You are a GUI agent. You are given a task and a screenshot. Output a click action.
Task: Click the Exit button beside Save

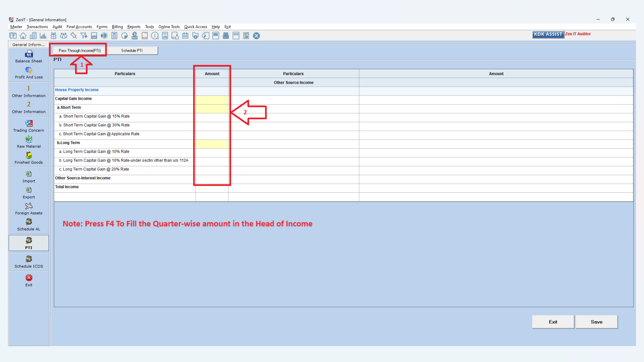(x=553, y=322)
